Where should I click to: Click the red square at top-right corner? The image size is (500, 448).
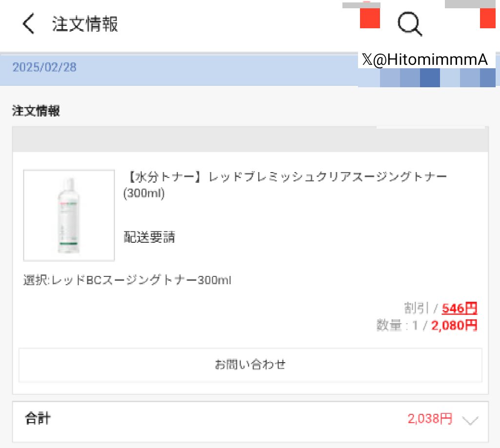tap(488, 18)
